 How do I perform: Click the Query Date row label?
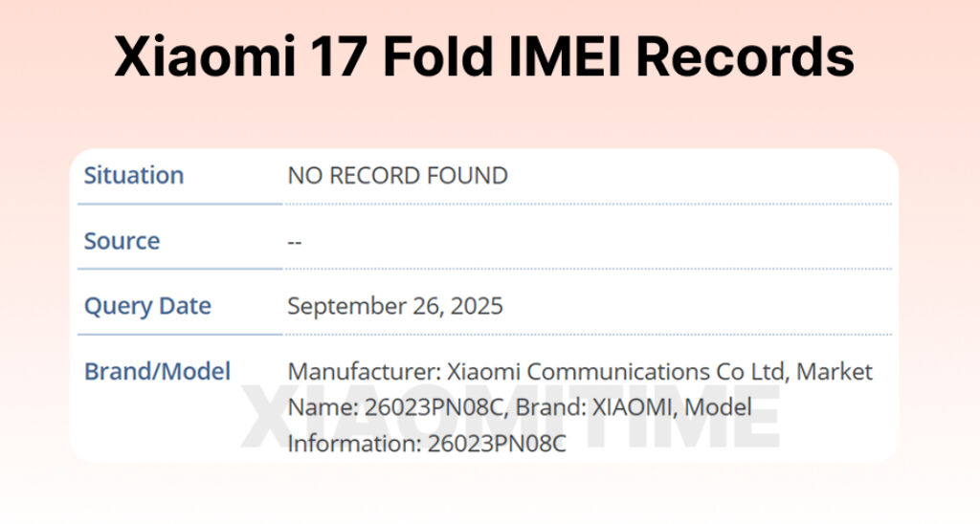pos(147,306)
